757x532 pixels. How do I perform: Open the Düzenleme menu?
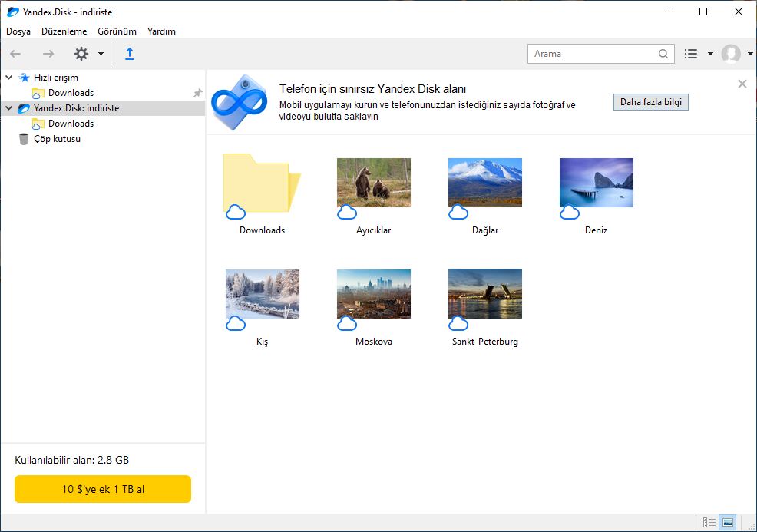pos(64,31)
